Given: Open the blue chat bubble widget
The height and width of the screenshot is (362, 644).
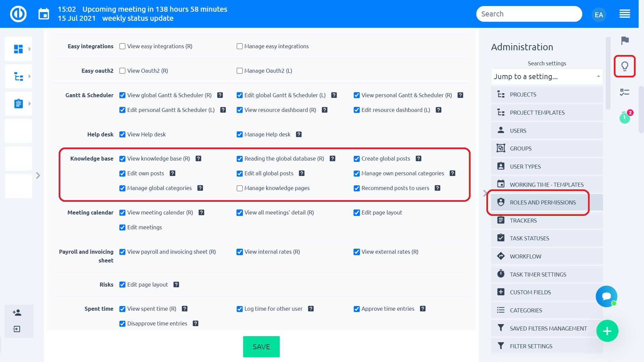Looking at the screenshot, I should tap(606, 296).
